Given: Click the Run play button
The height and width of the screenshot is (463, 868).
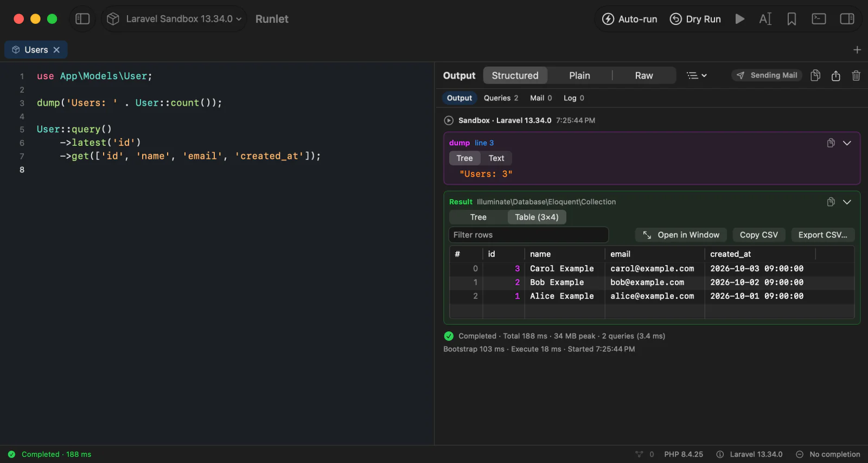Looking at the screenshot, I should click(739, 19).
